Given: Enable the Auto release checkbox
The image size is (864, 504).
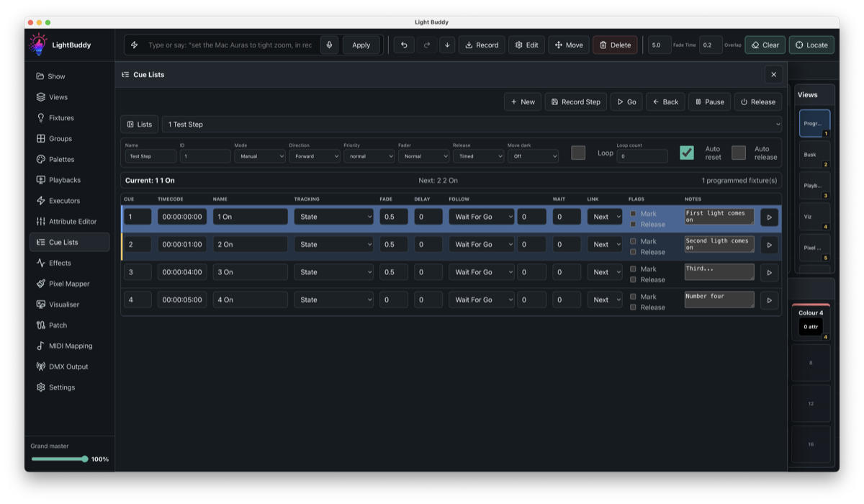Looking at the screenshot, I should tap(739, 153).
